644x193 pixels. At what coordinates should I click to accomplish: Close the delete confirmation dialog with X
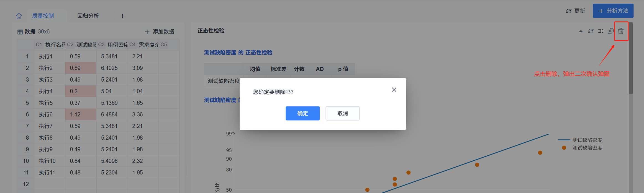tap(394, 90)
